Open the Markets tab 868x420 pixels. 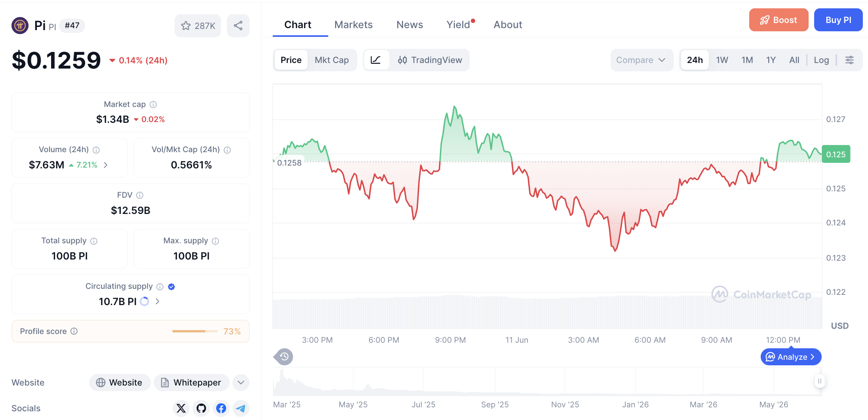coord(354,25)
